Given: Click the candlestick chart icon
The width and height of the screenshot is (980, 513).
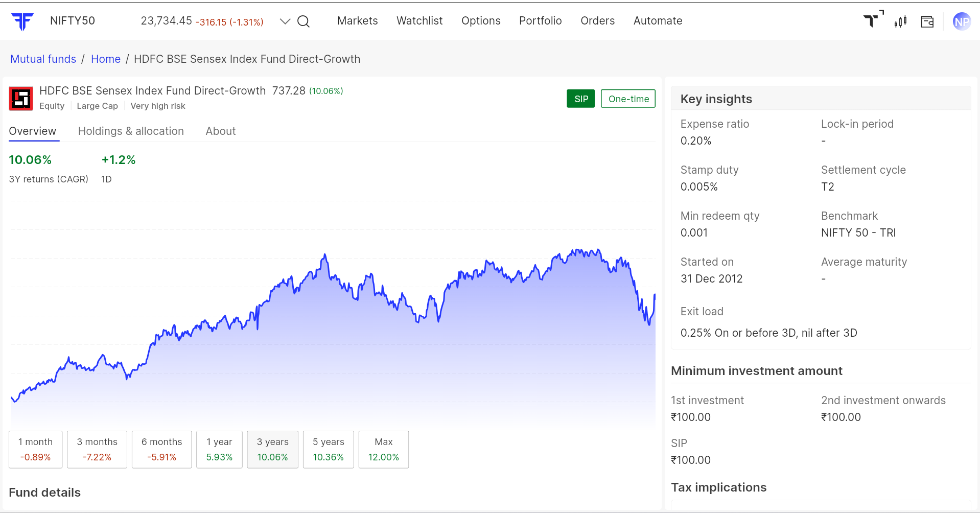Looking at the screenshot, I should pos(900,21).
